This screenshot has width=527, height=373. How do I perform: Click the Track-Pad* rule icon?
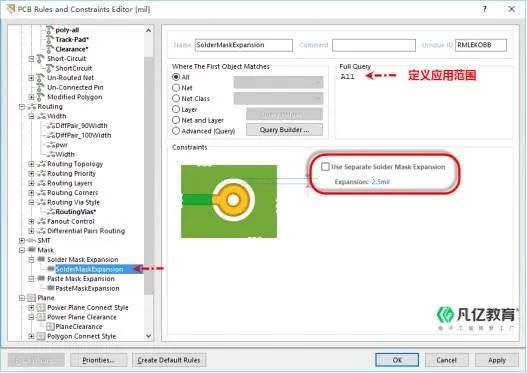point(50,39)
